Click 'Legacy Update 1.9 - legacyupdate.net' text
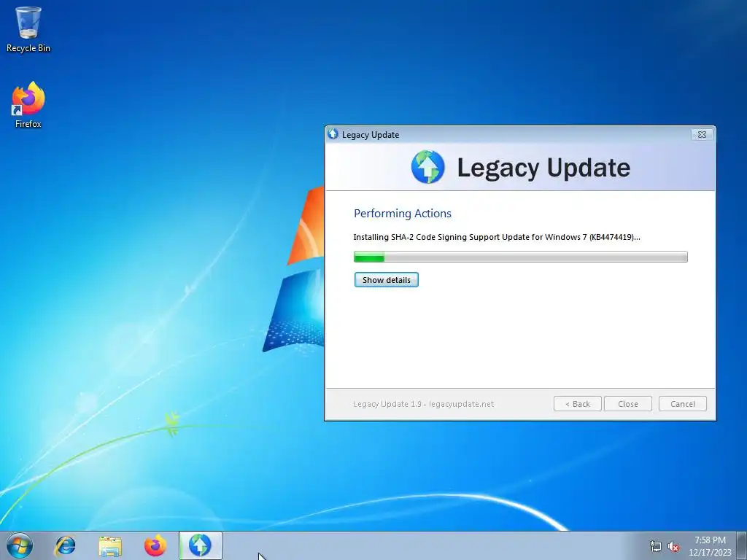 click(424, 404)
